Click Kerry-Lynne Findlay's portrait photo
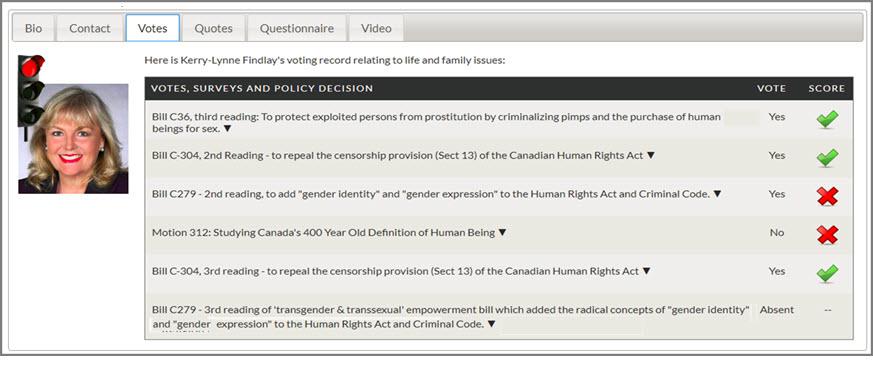873x388 pixels. (x=73, y=139)
